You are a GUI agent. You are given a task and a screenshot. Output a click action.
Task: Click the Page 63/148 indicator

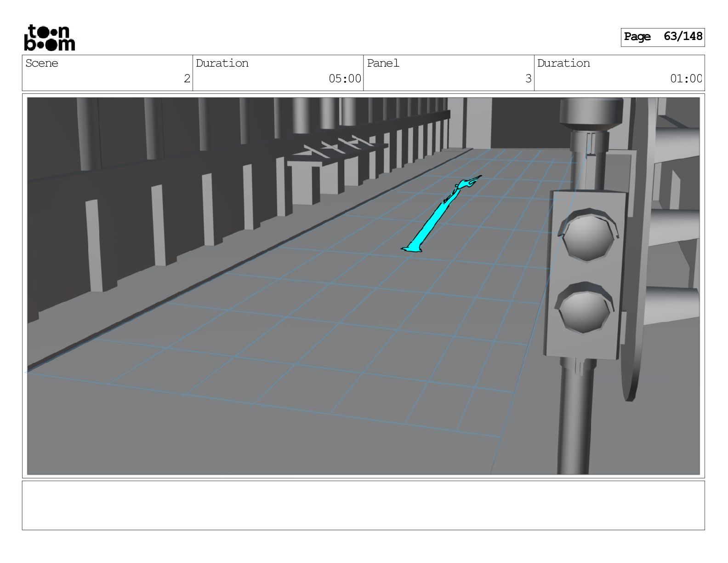tap(662, 37)
